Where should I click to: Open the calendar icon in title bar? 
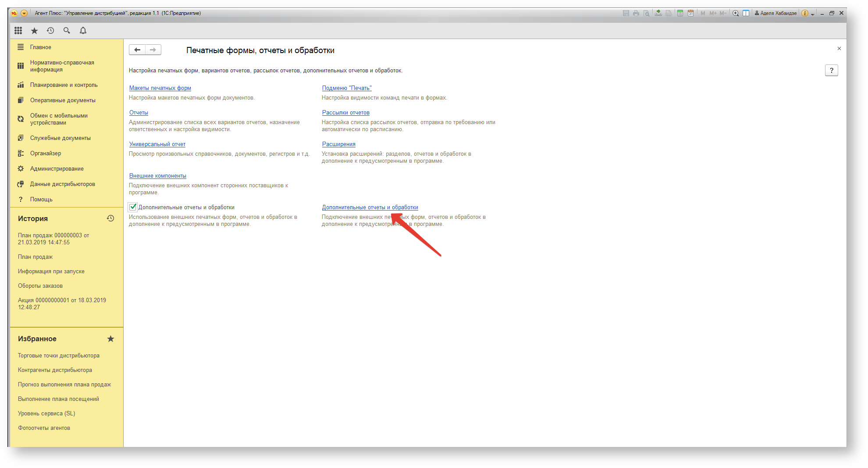click(x=690, y=13)
